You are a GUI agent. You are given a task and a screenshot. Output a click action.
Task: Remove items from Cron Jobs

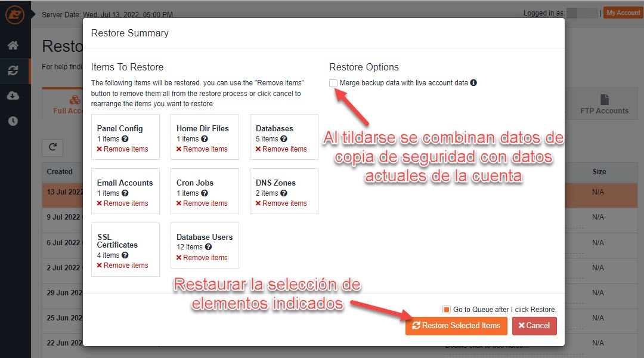coord(202,203)
